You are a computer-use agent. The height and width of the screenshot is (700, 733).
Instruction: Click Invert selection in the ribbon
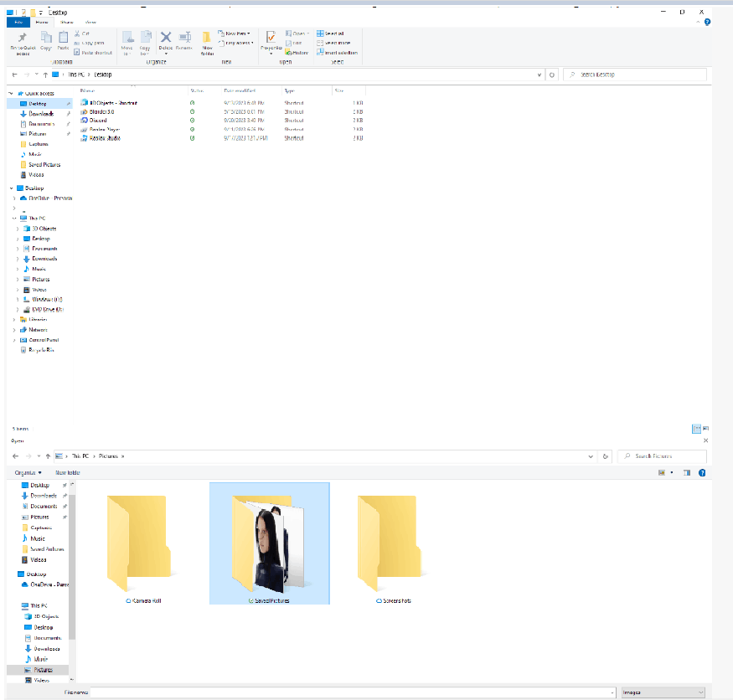(337, 53)
